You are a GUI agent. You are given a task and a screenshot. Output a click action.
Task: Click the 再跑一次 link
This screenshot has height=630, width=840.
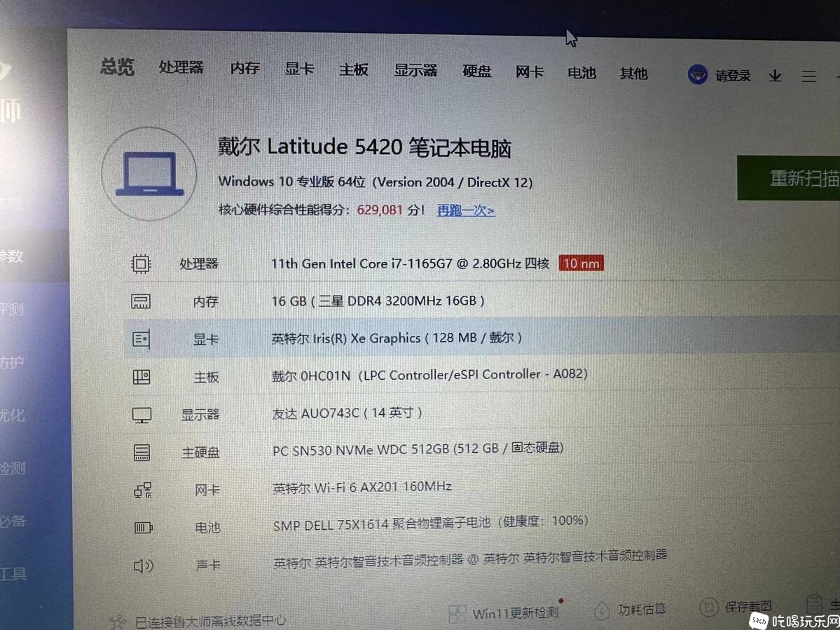(x=465, y=210)
